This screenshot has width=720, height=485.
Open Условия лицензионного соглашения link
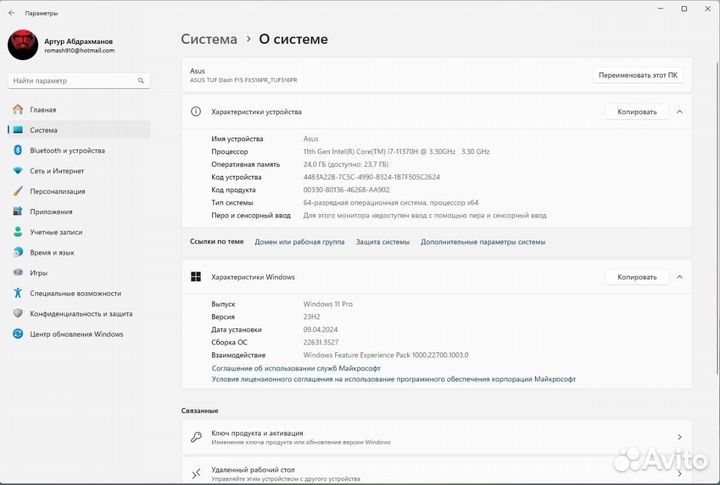click(x=394, y=379)
